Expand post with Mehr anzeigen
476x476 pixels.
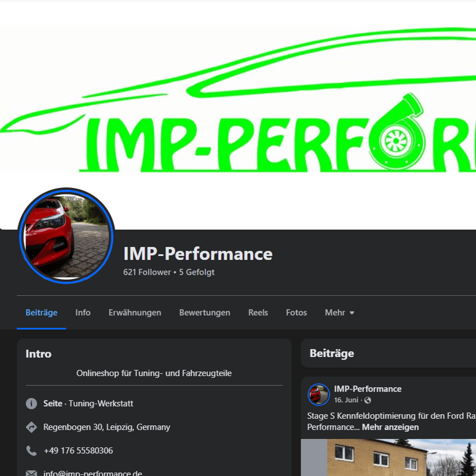pyautogui.click(x=390, y=427)
